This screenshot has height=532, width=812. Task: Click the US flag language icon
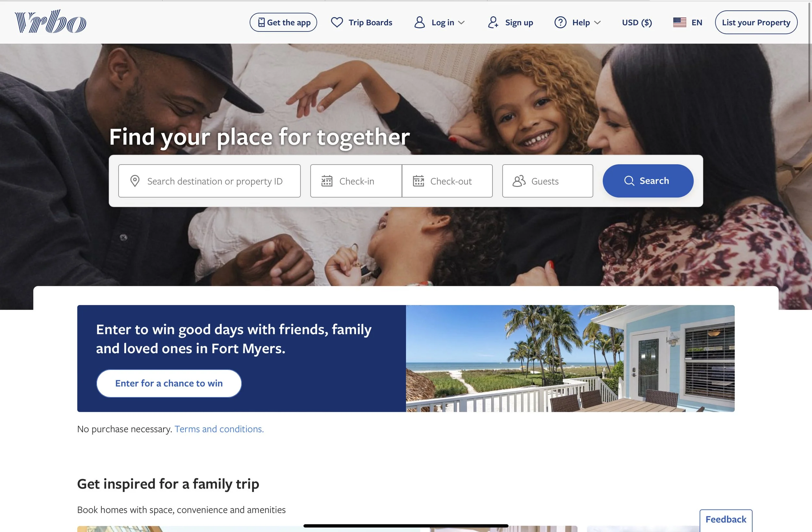(x=679, y=22)
